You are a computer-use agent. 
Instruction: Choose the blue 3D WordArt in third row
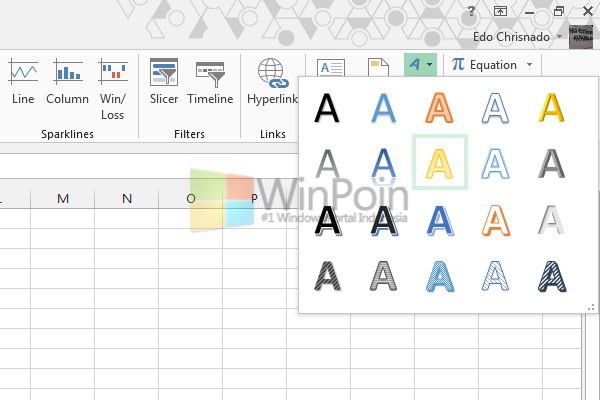(440, 220)
